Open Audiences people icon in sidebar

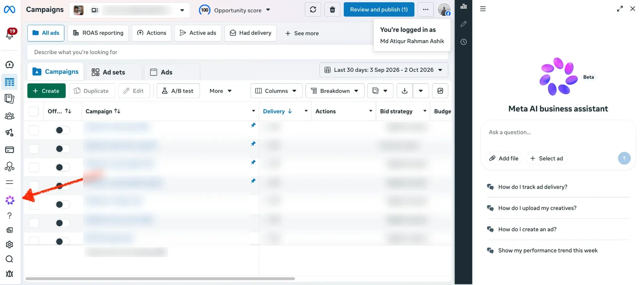(9, 116)
